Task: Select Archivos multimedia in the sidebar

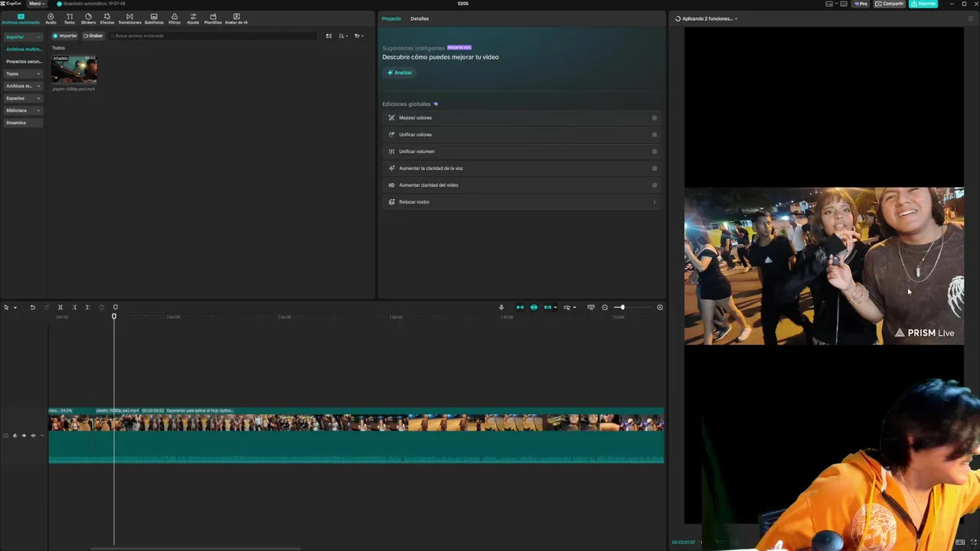Action: pyautogui.click(x=23, y=49)
